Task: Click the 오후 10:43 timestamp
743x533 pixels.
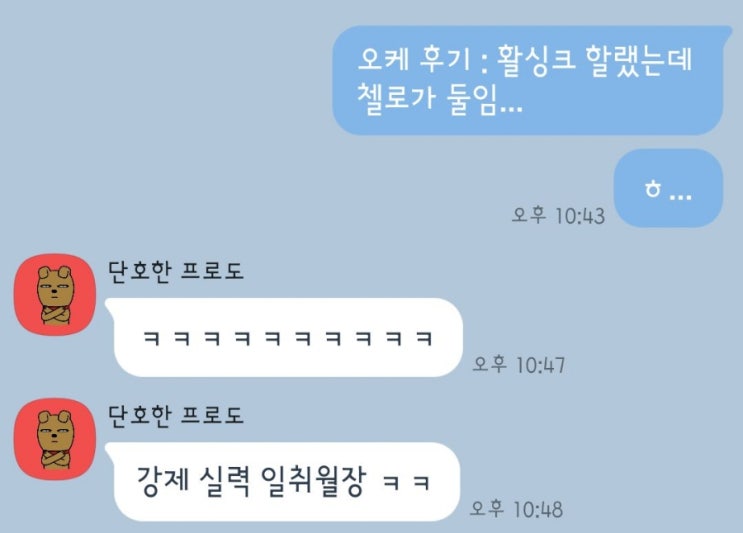Action: pos(558,216)
